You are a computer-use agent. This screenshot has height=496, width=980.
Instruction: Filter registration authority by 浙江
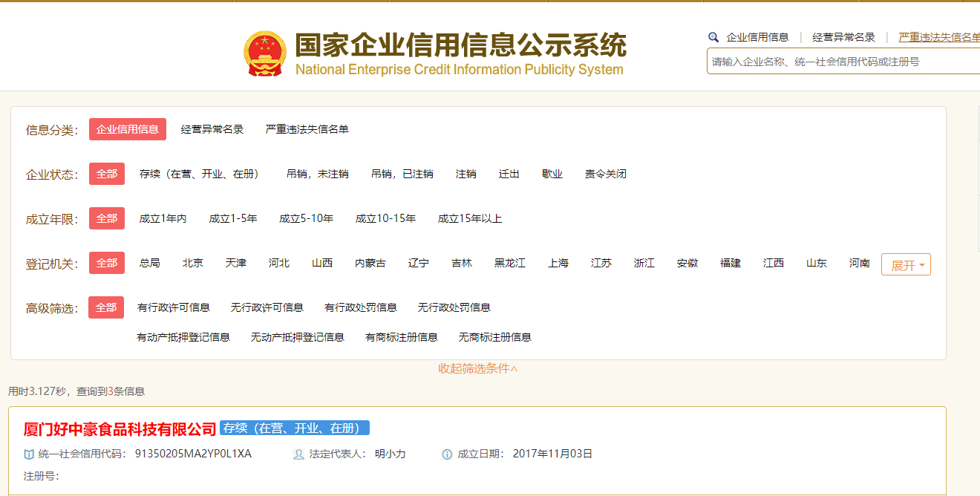(x=644, y=263)
